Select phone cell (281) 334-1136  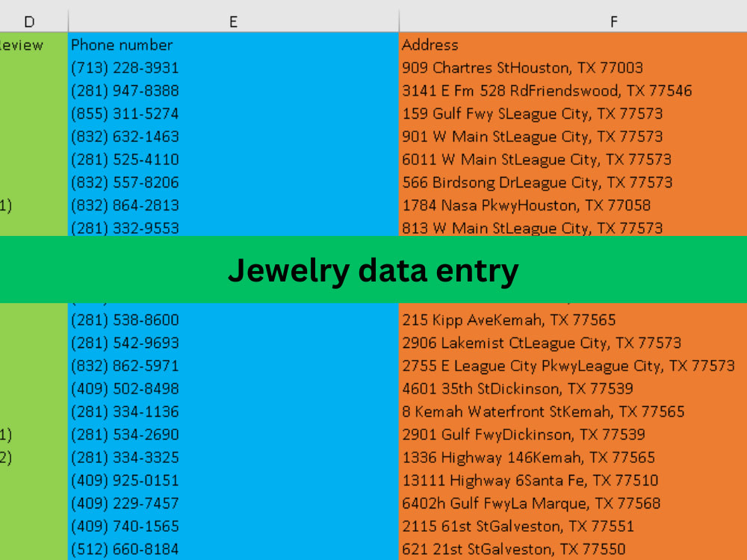tap(233, 411)
